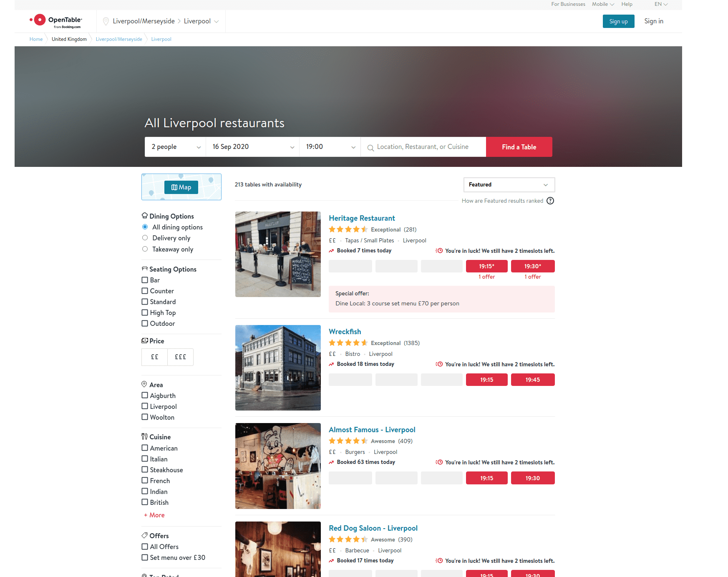Go to Liverpool/Merseyside breadcrumb
This screenshot has width=728, height=577.
click(x=119, y=39)
